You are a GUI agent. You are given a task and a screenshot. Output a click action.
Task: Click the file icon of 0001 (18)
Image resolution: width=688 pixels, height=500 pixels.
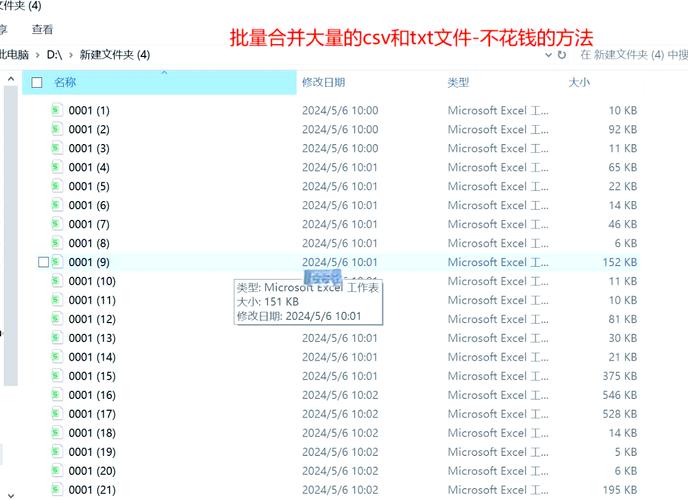point(57,433)
